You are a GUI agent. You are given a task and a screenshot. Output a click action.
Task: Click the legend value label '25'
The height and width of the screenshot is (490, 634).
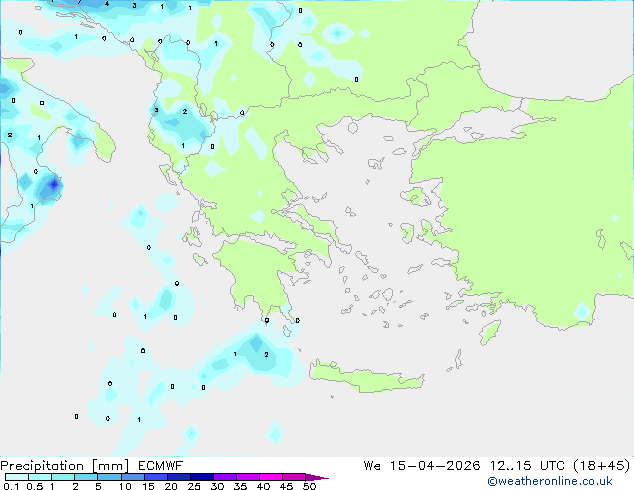tap(194, 486)
